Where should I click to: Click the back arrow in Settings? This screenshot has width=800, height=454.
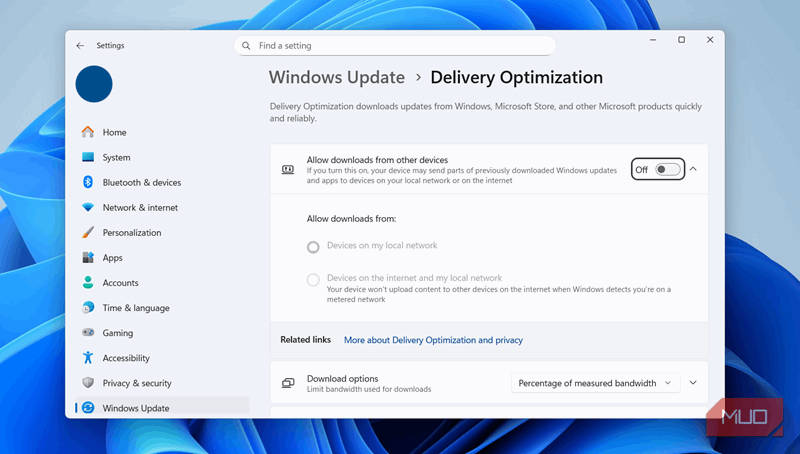point(80,45)
